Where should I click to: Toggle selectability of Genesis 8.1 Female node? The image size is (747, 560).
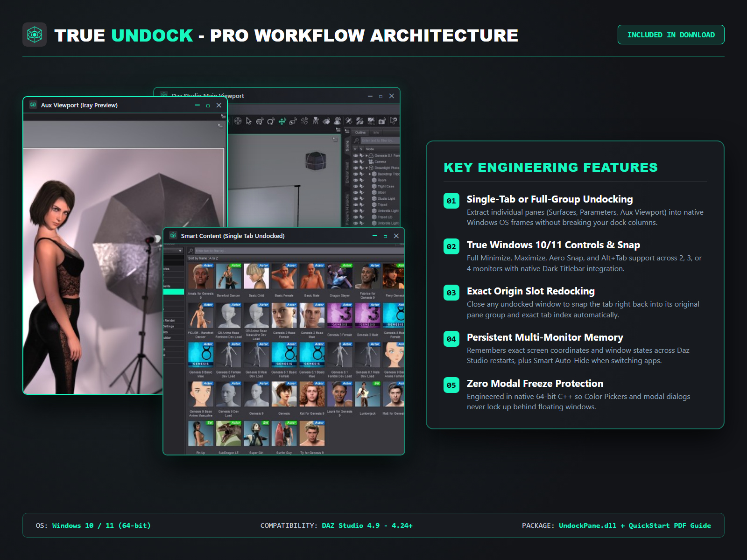point(362,155)
